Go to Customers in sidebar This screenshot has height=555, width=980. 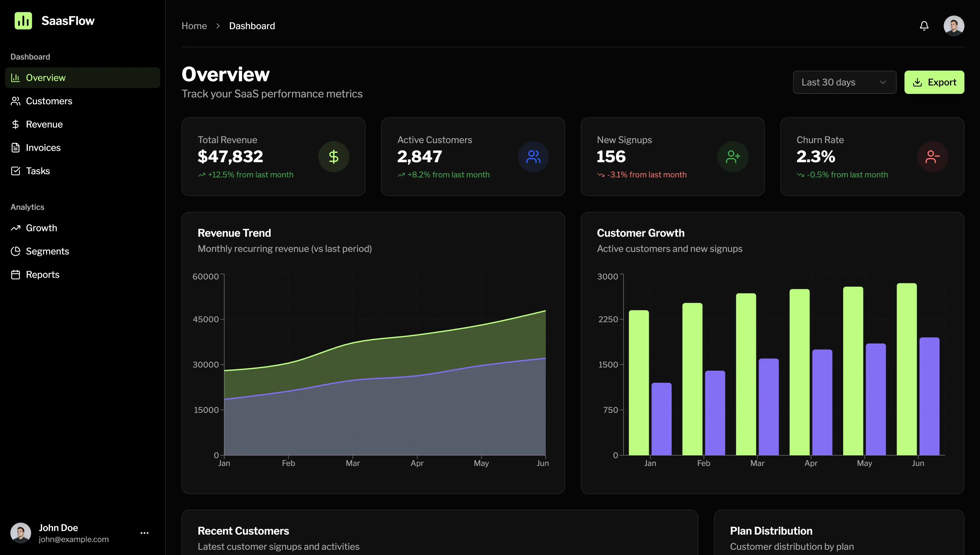point(49,101)
